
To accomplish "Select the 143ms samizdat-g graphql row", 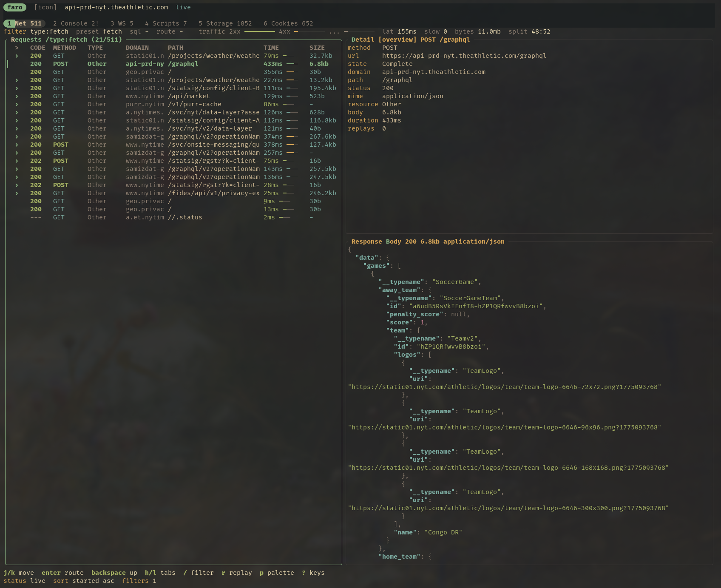I will coord(174,169).
